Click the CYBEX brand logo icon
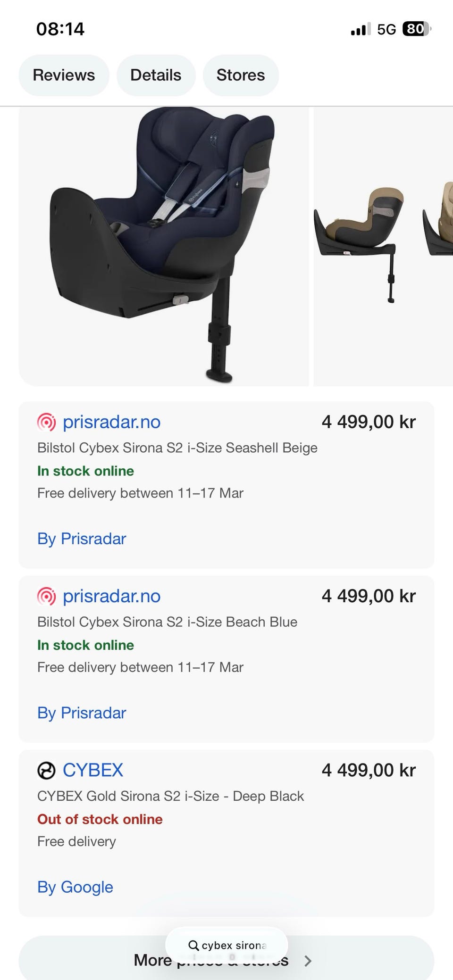This screenshot has height=980, width=453. (46, 770)
